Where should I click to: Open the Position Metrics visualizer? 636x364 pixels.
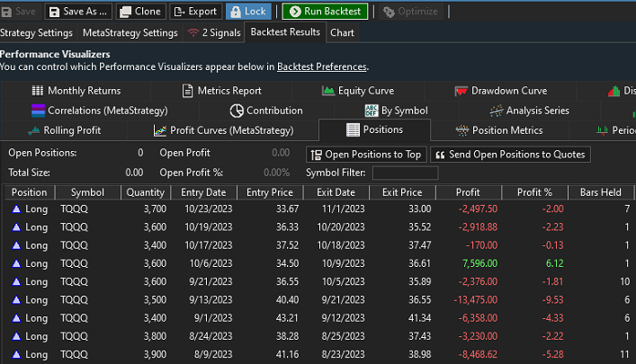(x=499, y=130)
